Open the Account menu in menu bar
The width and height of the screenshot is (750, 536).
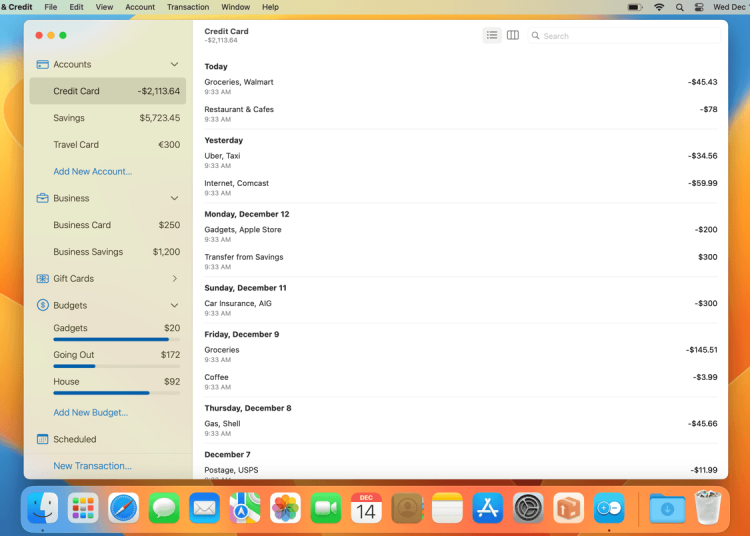pos(140,7)
